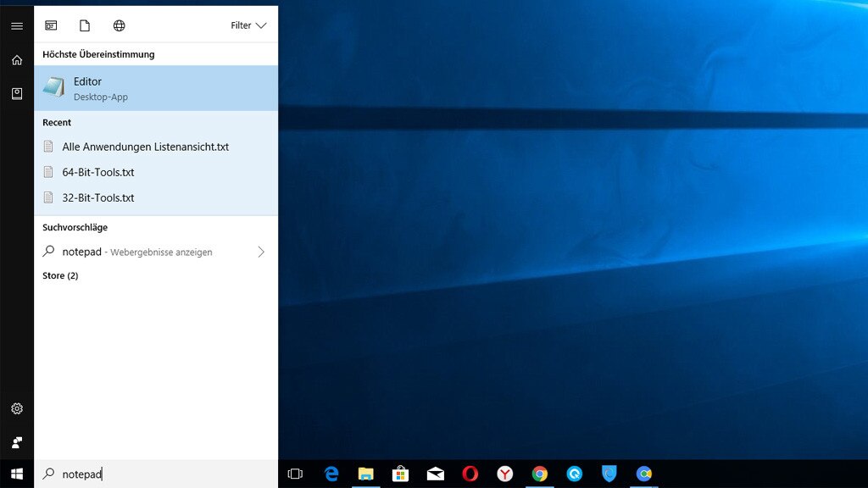Launch Yandex browser from the taskbar
Image resolution: width=868 pixels, height=488 pixels.
click(505, 474)
